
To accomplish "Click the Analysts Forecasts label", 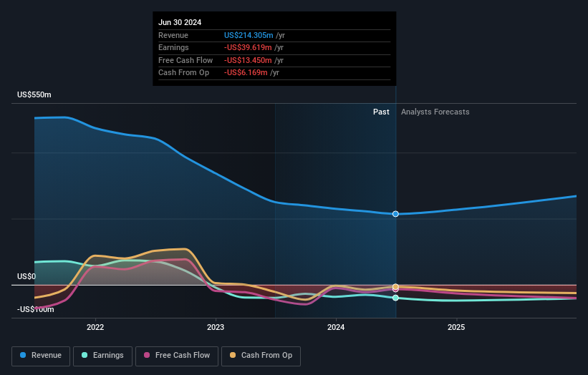I will pos(435,112).
